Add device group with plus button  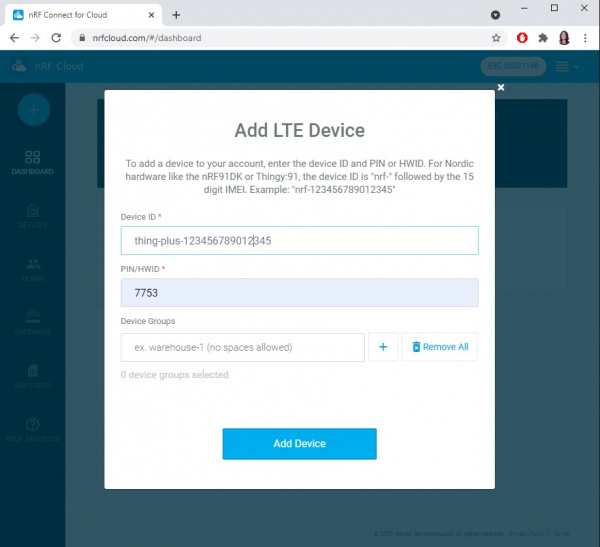click(383, 347)
